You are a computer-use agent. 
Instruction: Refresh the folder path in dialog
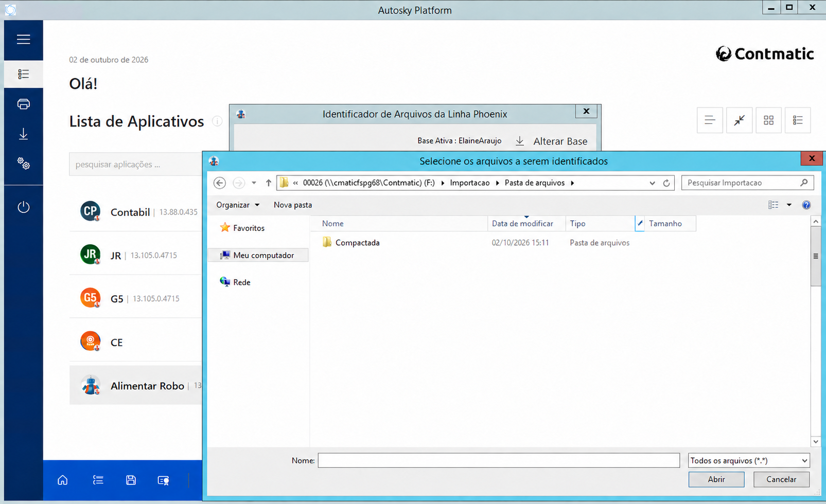coord(666,183)
